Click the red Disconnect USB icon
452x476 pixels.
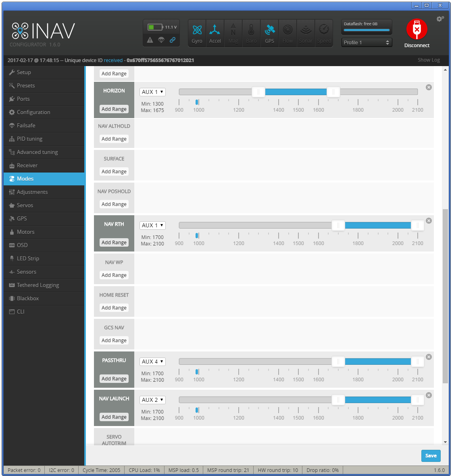pos(417,29)
